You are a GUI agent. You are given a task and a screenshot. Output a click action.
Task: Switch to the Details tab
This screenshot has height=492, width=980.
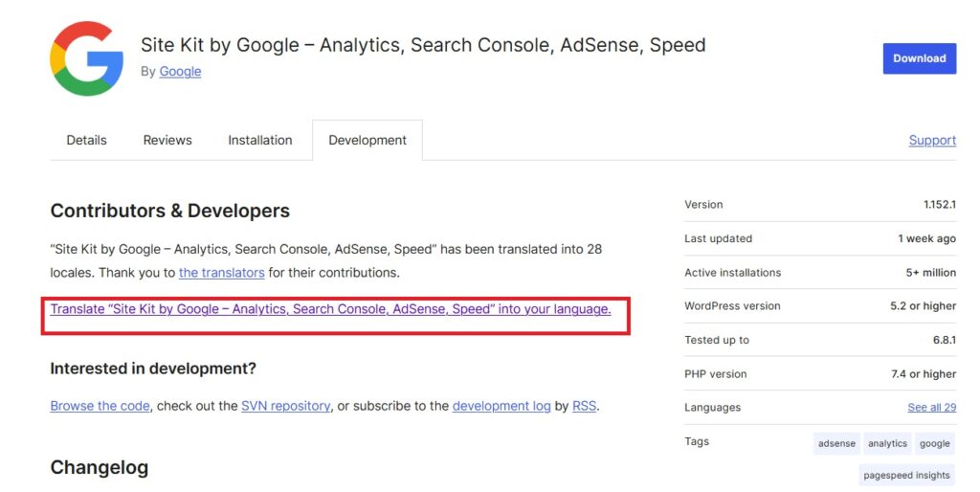86,140
